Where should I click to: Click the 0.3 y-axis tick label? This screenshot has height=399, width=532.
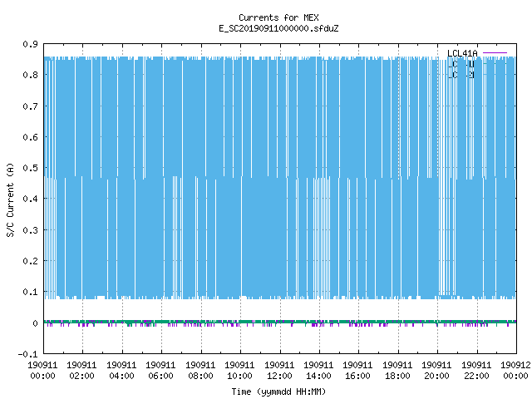click(30, 230)
